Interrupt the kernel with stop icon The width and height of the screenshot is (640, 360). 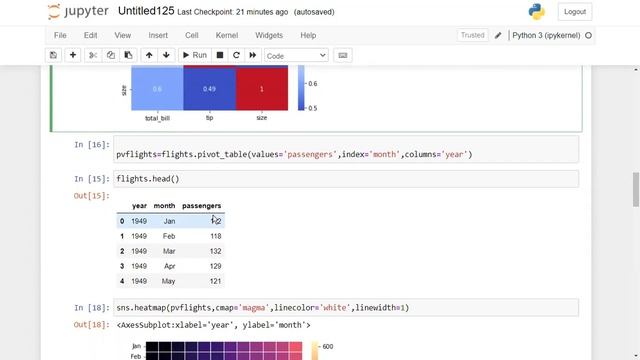tap(220, 55)
